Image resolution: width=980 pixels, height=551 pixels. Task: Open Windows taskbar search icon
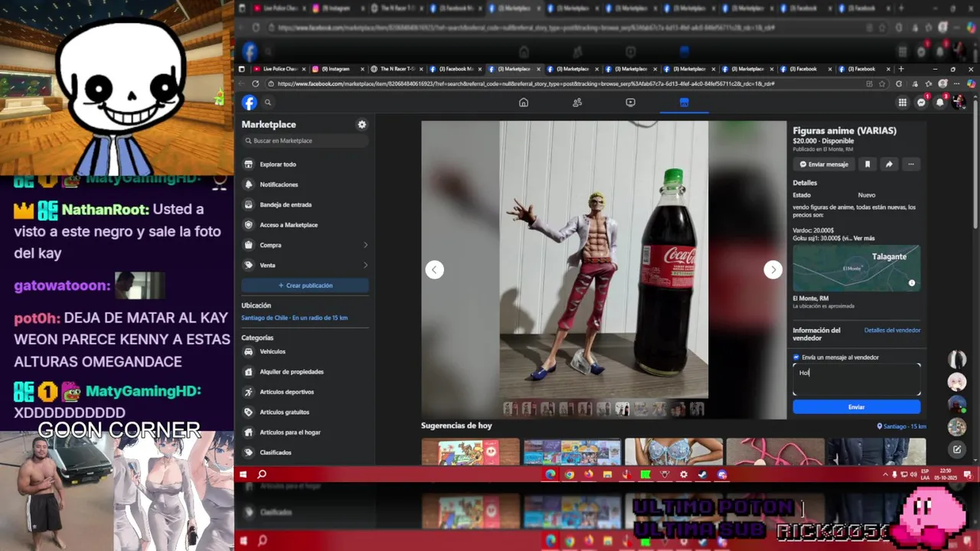click(x=262, y=474)
